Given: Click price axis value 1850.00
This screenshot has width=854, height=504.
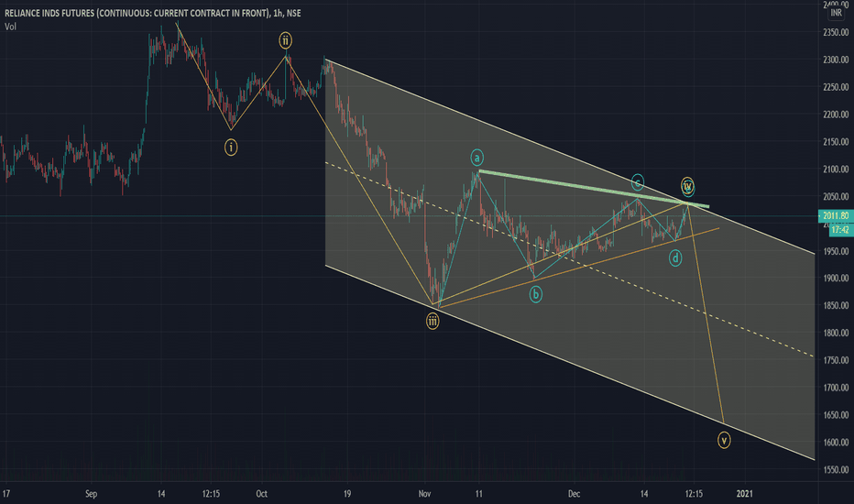Looking at the screenshot, I should click(x=836, y=306).
